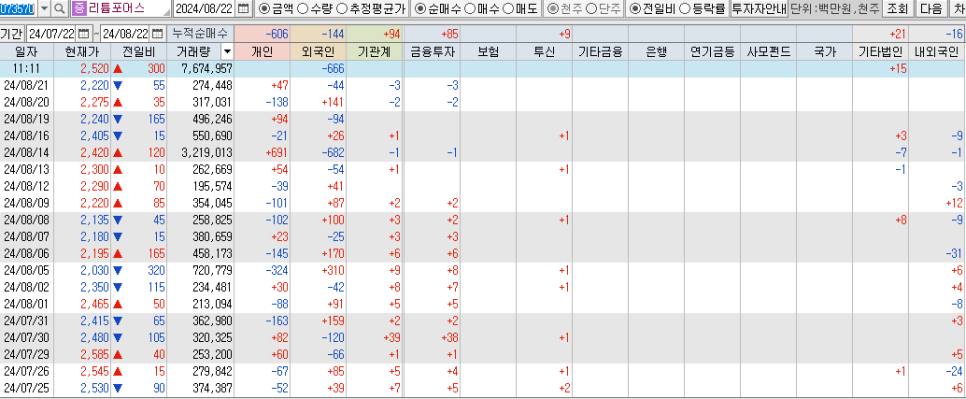The height and width of the screenshot is (399, 966).
Task: Open calendar for start date 24/07/22
Action: click(83, 33)
